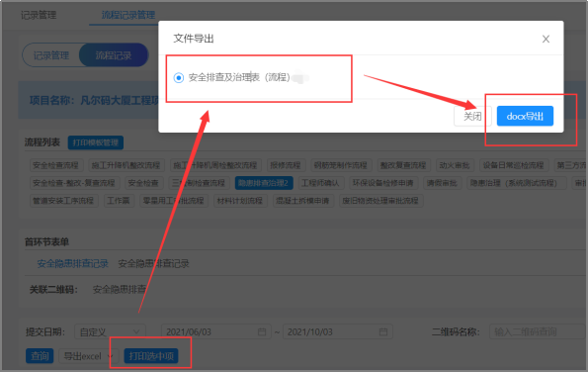Click the 2021/06/03 start date field

coord(216,332)
